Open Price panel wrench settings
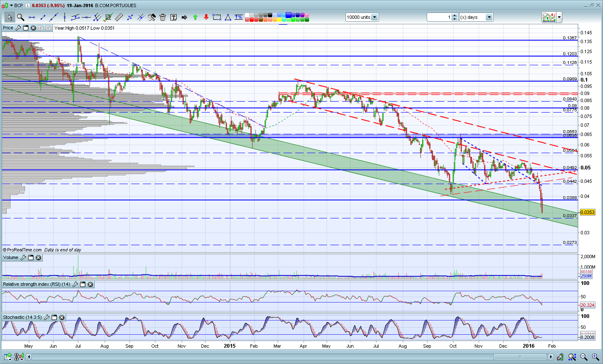 [x=18, y=28]
